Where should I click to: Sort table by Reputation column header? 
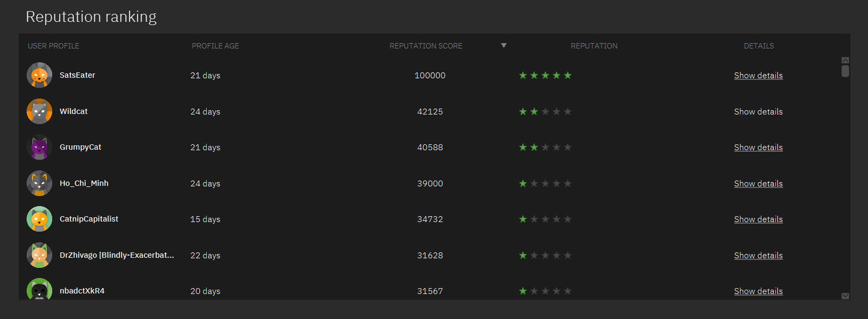pyautogui.click(x=593, y=46)
